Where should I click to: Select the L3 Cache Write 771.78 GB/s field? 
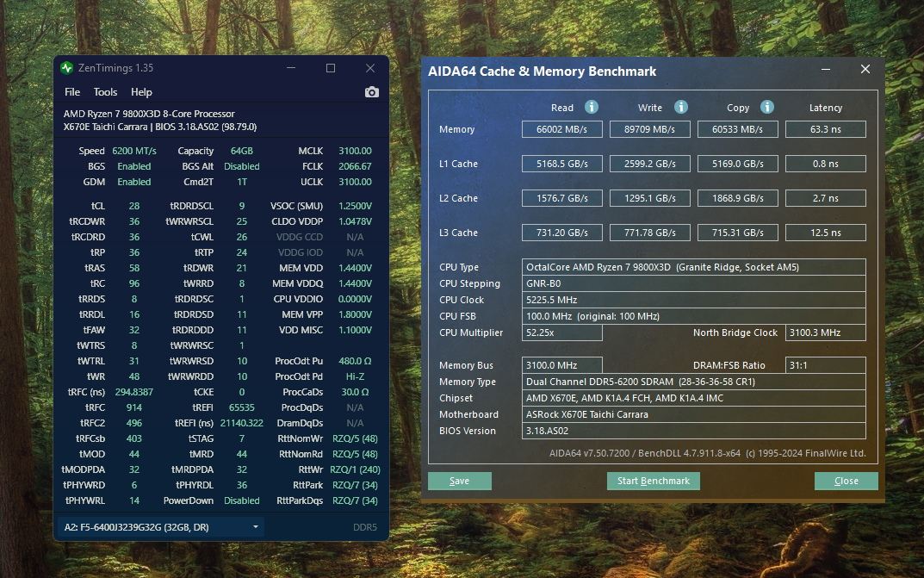click(x=650, y=233)
